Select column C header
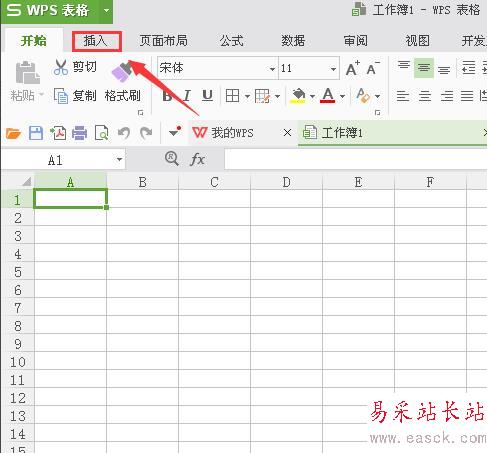The height and width of the screenshot is (453, 487). 214,182
